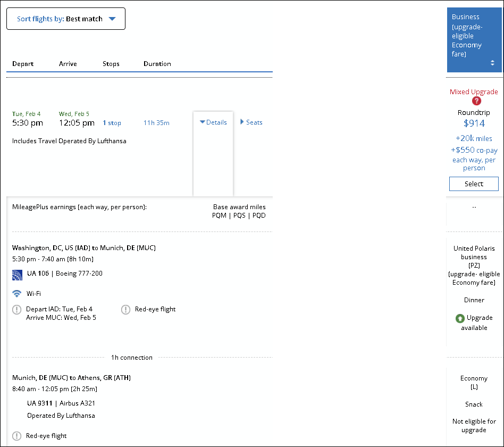Screen dimensions: 504x447
Task: Click the UA 106 | Boeing 777-200 text
Action: [65, 274]
